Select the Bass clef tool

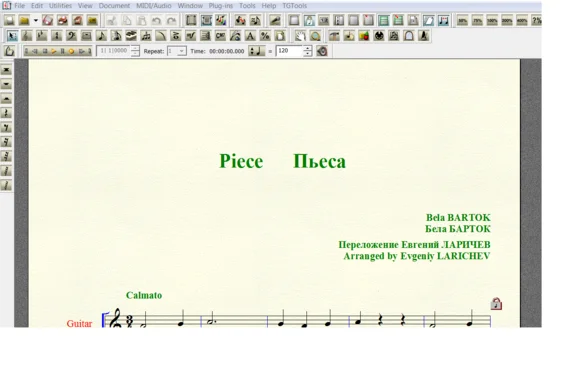[71, 36]
